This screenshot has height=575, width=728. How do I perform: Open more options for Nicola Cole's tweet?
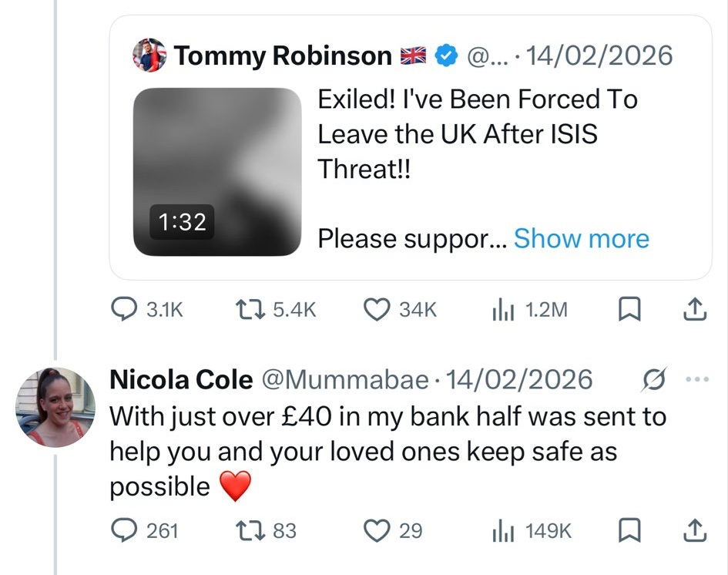pyautogui.click(x=695, y=379)
